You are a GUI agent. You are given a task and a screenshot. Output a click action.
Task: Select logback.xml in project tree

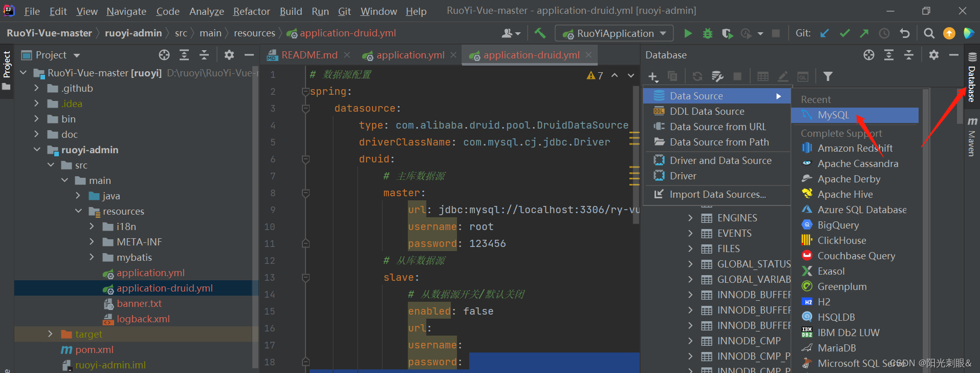coord(143,319)
